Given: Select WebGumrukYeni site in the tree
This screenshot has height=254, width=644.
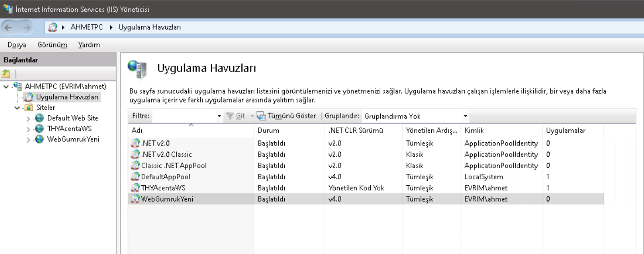Looking at the screenshot, I should [x=73, y=139].
